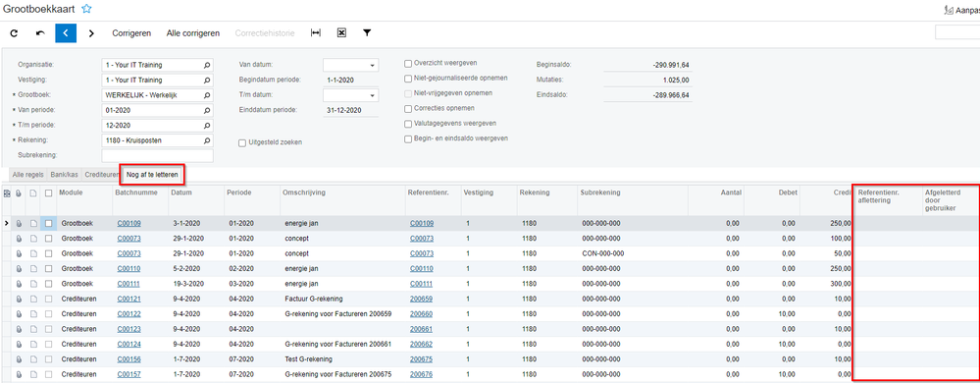Image resolution: width=980 pixels, height=383 pixels.
Task: Open note icon for batch C00110 row
Action: point(33,268)
